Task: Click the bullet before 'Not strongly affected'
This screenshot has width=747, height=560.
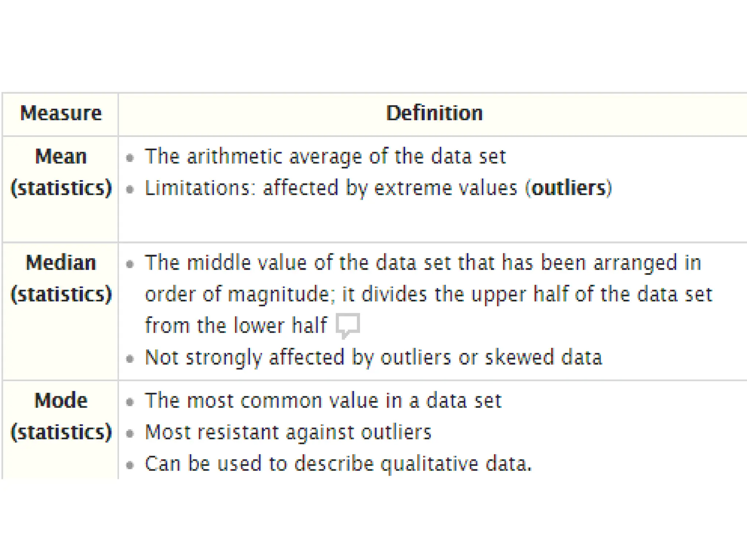Action: (130, 359)
